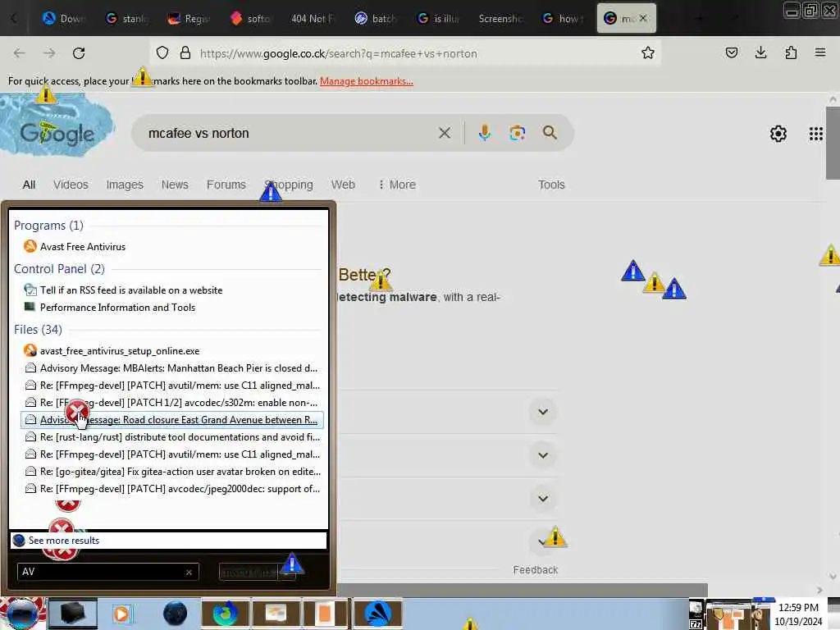Viewport: 840px width, 630px height.
Task: Open Google search Tools
Action: 551,185
